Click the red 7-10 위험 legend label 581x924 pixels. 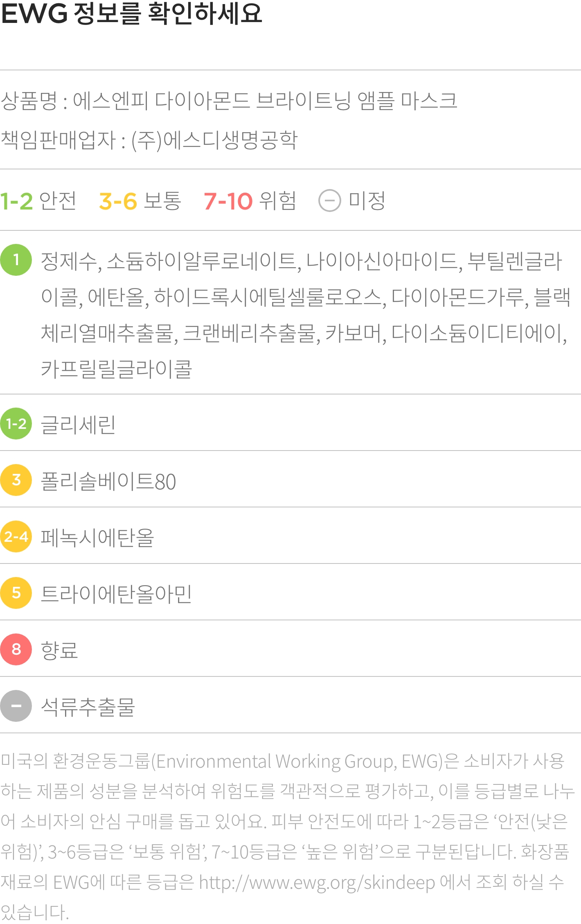point(250,201)
